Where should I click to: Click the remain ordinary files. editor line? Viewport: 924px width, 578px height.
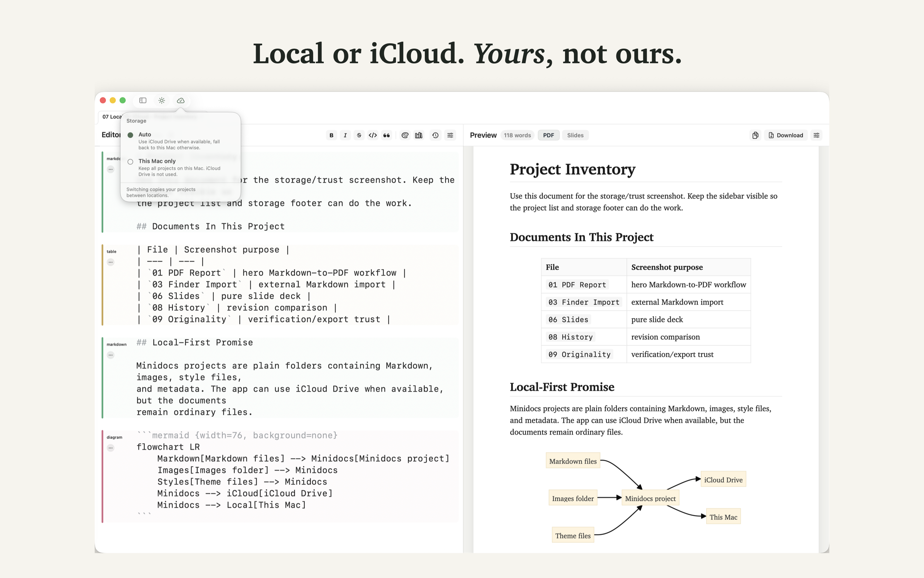pyautogui.click(x=194, y=412)
